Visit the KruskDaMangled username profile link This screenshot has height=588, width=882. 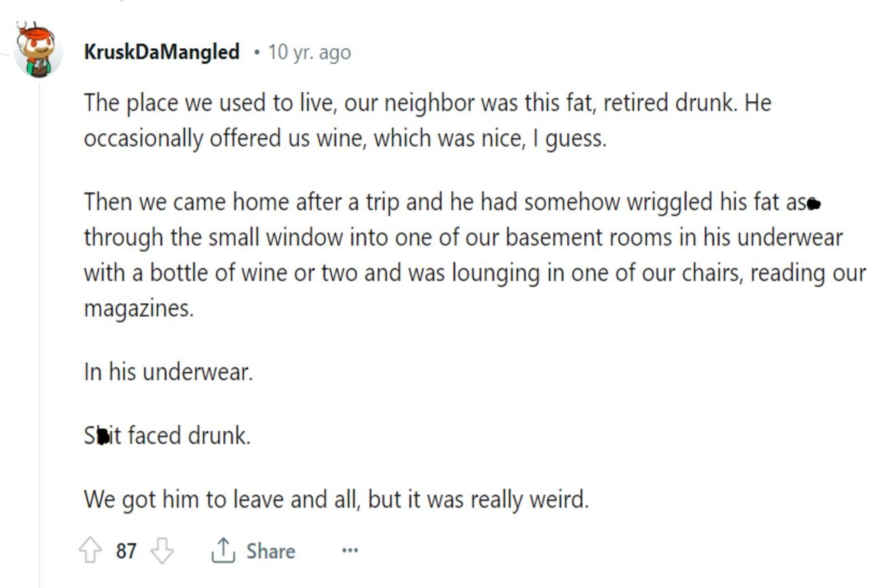click(161, 52)
